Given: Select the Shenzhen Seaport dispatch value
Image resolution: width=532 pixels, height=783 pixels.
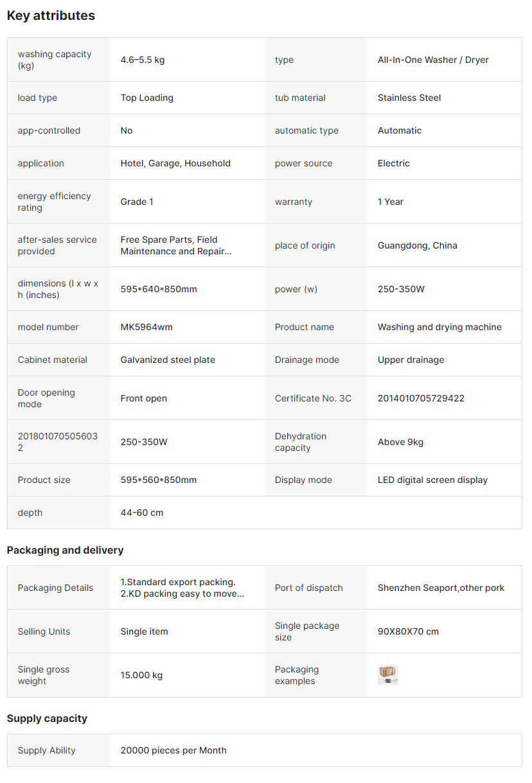Looking at the screenshot, I should tap(441, 588).
